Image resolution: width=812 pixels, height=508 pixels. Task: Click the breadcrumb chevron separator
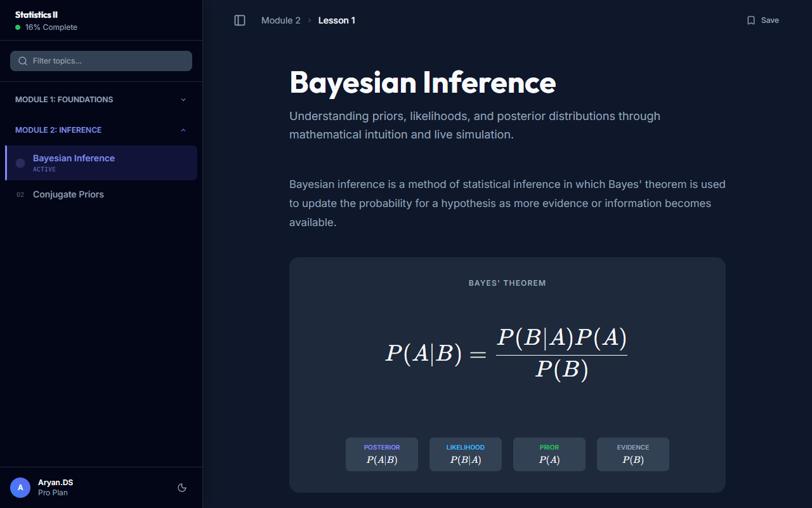point(310,20)
